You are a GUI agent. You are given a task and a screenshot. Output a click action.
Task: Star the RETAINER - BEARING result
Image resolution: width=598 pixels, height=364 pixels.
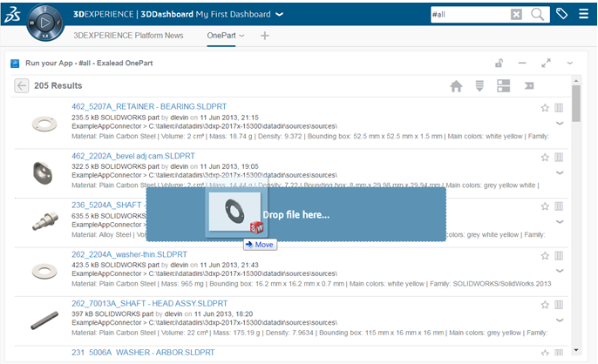(x=545, y=108)
